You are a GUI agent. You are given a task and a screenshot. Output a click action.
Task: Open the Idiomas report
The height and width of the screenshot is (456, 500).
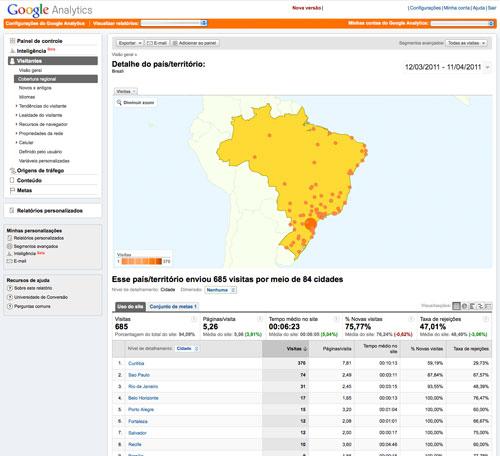click(x=27, y=97)
